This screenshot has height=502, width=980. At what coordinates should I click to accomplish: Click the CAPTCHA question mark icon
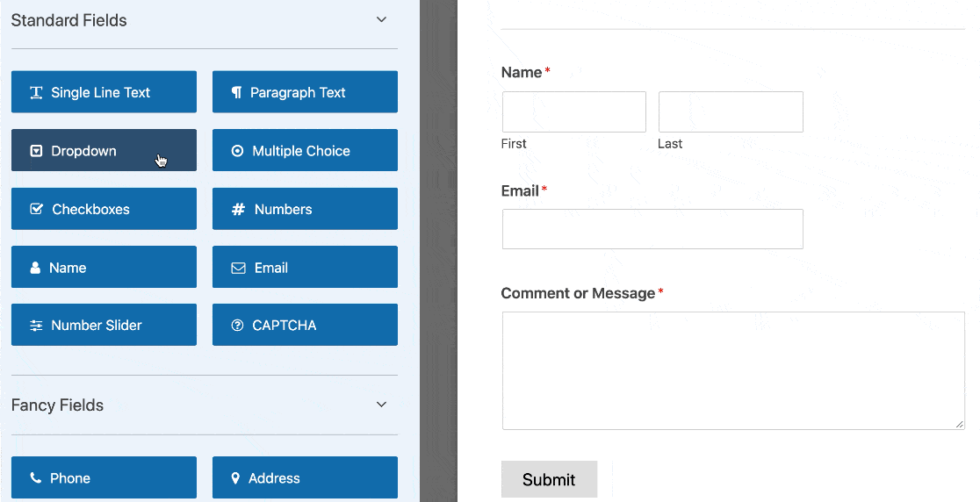pyautogui.click(x=237, y=326)
